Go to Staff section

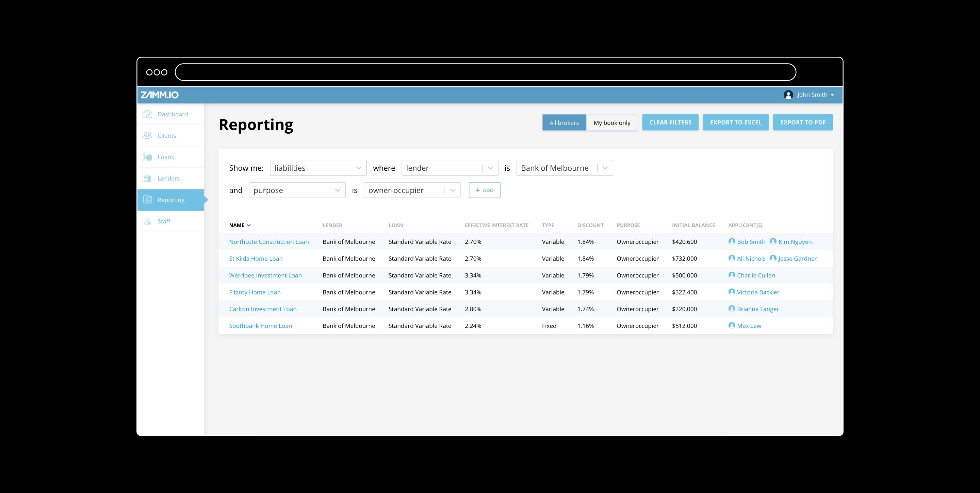(170, 221)
